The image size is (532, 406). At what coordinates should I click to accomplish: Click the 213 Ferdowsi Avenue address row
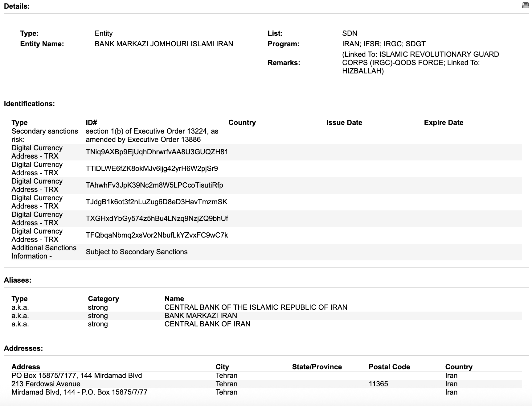(x=266, y=384)
